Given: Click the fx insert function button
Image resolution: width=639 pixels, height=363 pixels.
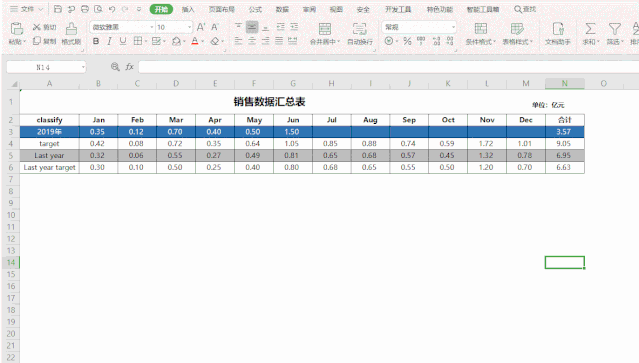Looking at the screenshot, I should (x=130, y=67).
